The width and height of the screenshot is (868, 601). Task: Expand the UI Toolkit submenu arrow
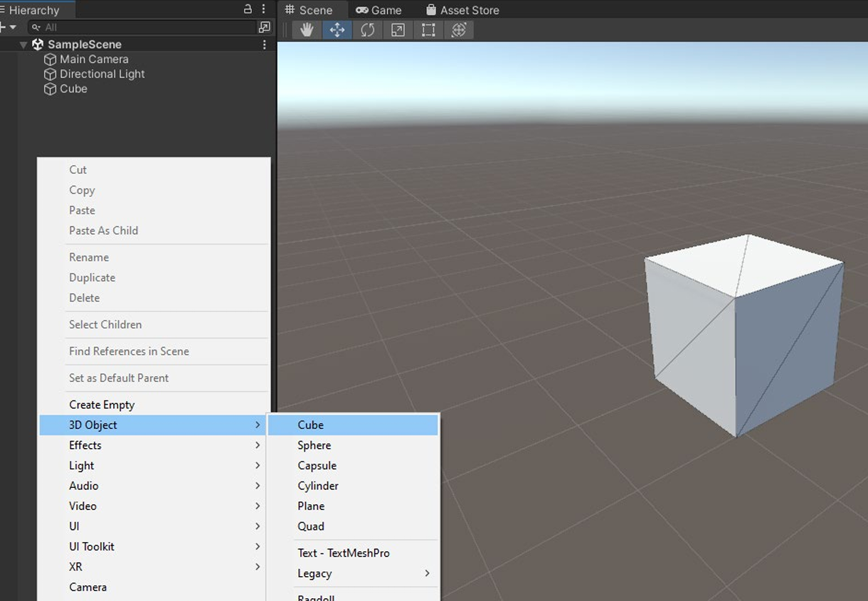(x=258, y=546)
